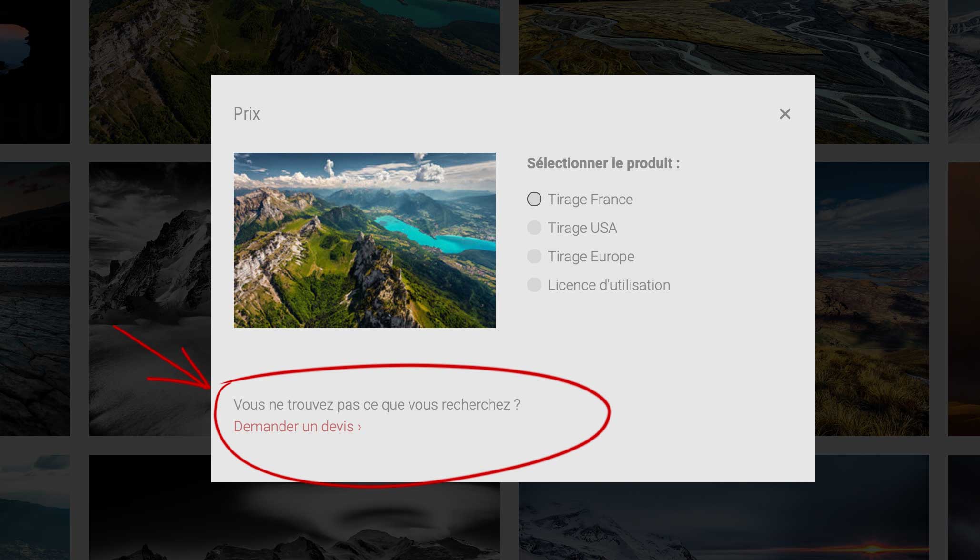
Task: Select the Tirage France radio button
Action: click(x=534, y=199)
